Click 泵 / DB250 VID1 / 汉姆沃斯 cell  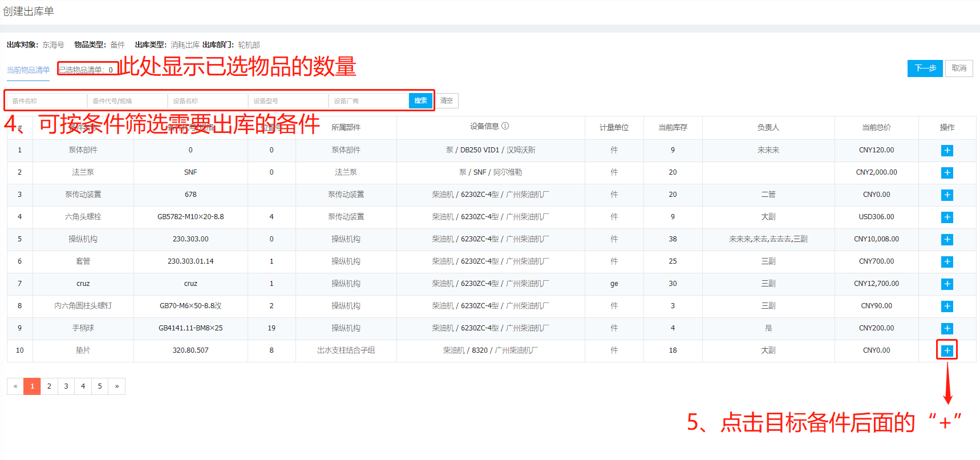(491, 150)
